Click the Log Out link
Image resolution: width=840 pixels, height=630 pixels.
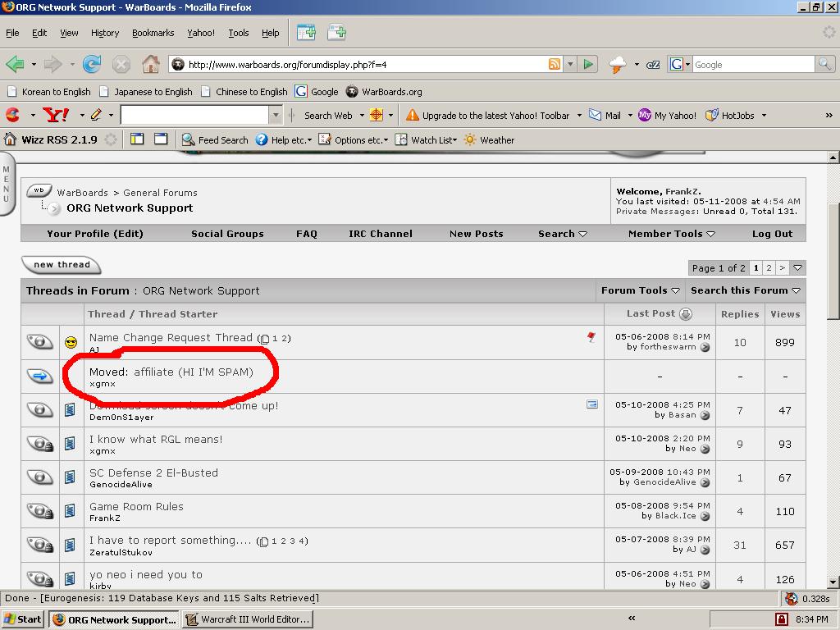coord(772,234)
